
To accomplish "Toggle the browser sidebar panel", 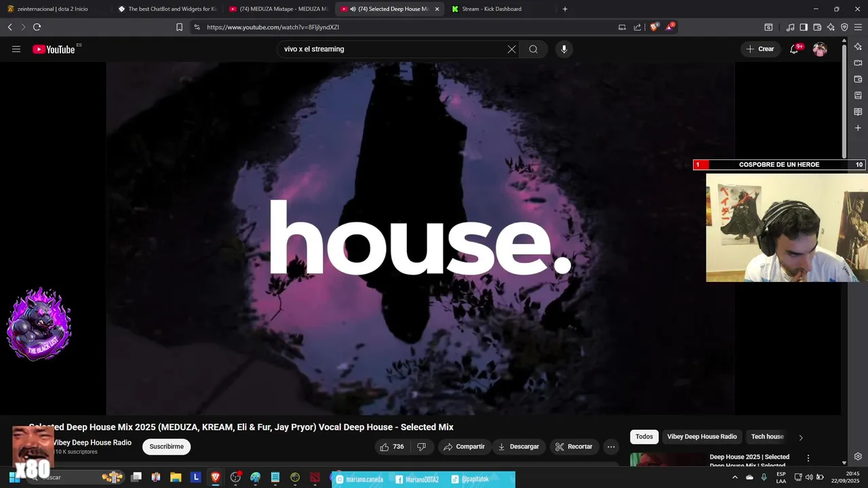I will (804, 27).
